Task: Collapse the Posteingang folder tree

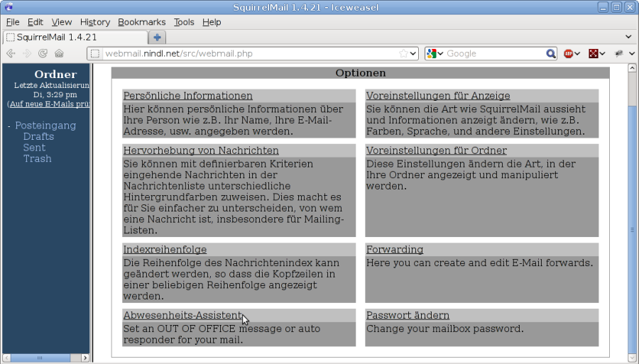Action: tap(9, 126)
